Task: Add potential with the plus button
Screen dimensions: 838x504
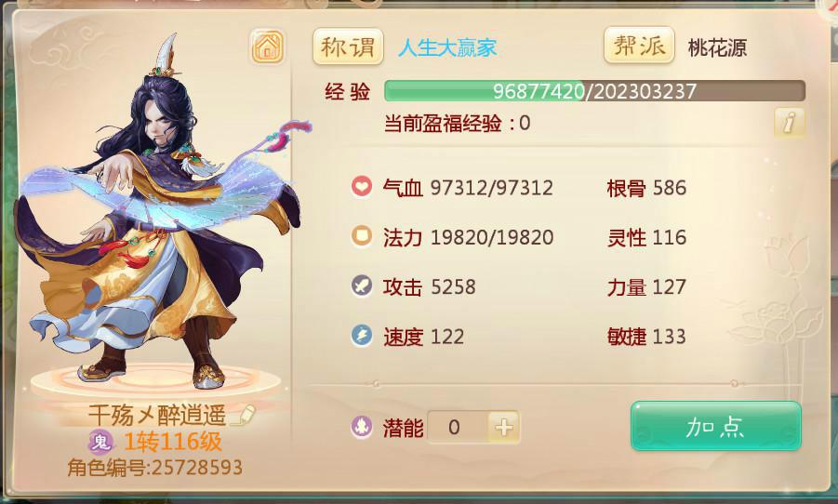Action: point(503,427)
